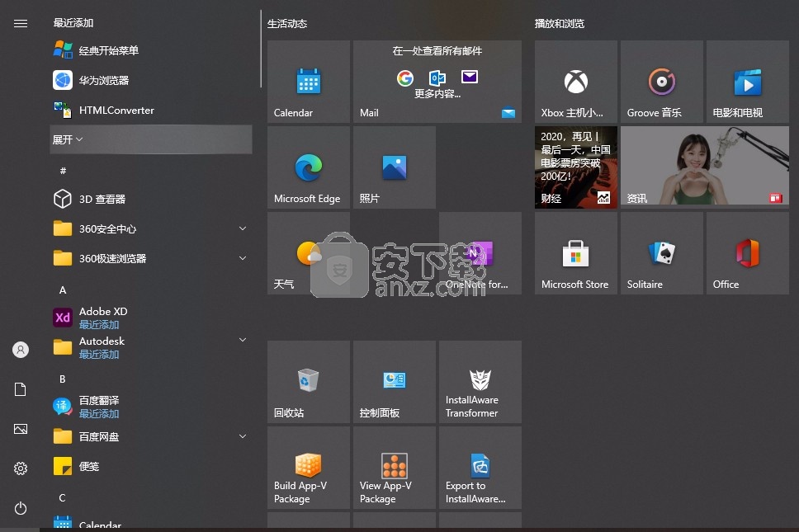Click the 播放和浏览 group title
This screenshot has height=532, width=799.
(560, 23)
